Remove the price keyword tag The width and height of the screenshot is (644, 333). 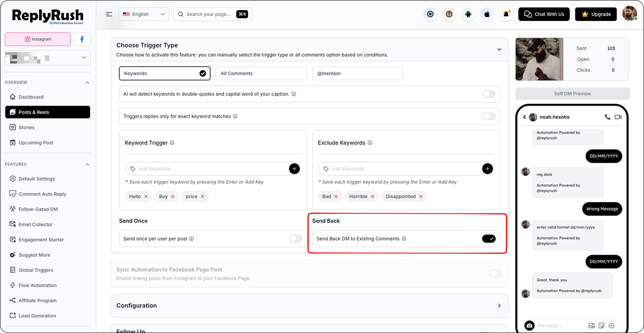202,197
